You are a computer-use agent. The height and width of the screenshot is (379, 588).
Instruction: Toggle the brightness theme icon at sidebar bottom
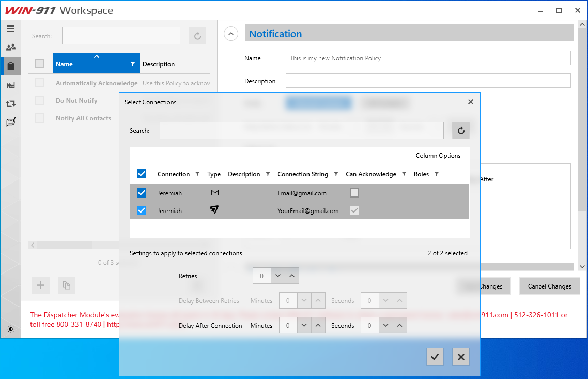10,329
